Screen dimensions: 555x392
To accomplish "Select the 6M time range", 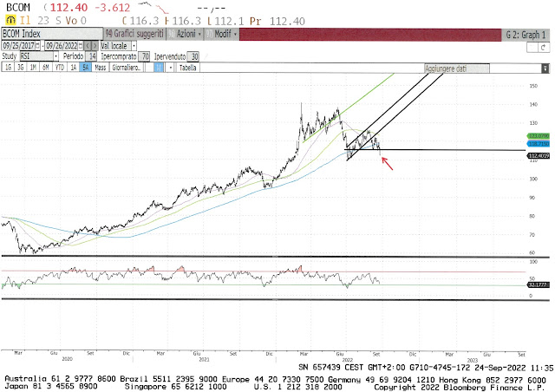I will pyautogui.click(x=46, y=68).
